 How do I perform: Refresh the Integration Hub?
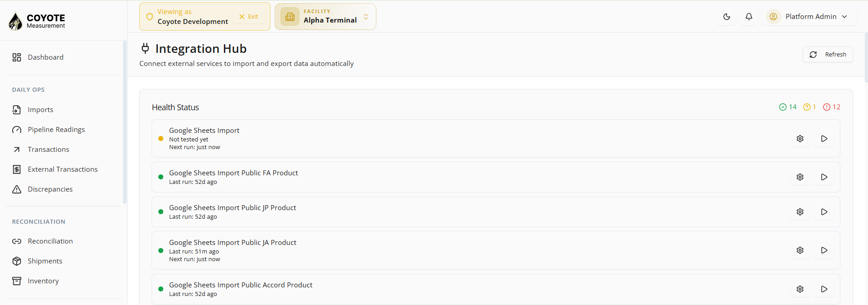point(828,55)
